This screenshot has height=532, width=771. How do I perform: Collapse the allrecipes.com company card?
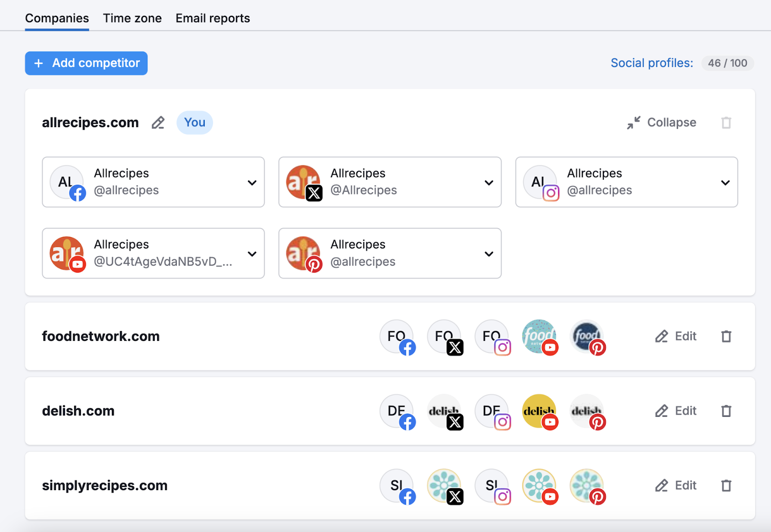pyautogui.click(x=662, y=123)
